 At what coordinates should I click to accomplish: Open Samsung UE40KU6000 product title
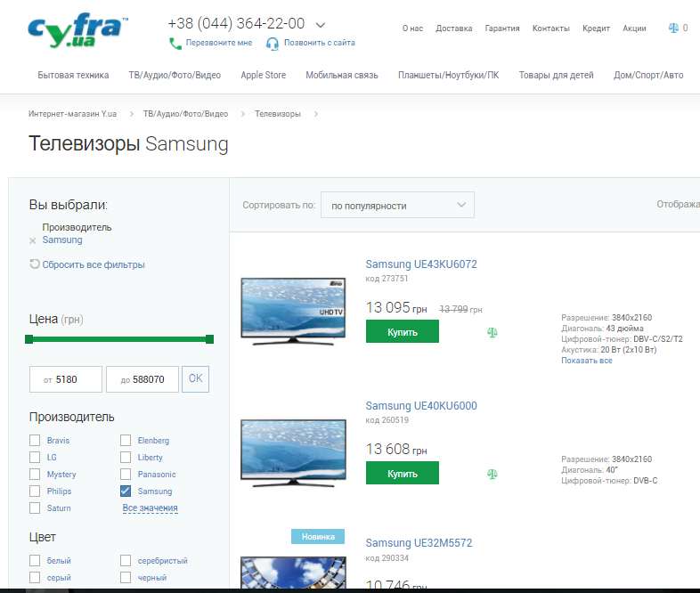[x=421, y=406]
